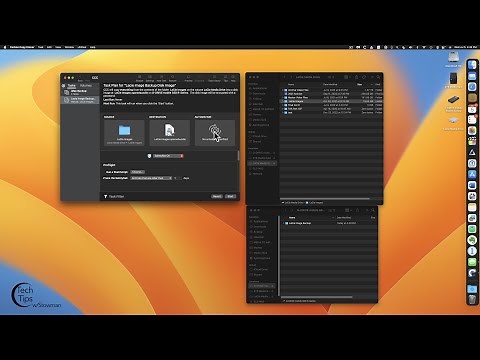The height and width of the screenshot is (360, 480).
Task: Open Window menu in the menu bar
Action: tap(69, 47)
